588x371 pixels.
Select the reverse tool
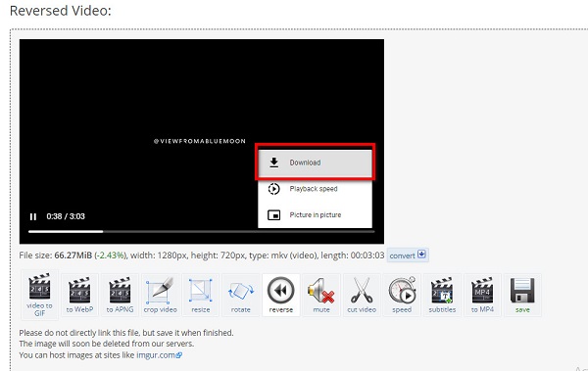click(x=281, y=295)
